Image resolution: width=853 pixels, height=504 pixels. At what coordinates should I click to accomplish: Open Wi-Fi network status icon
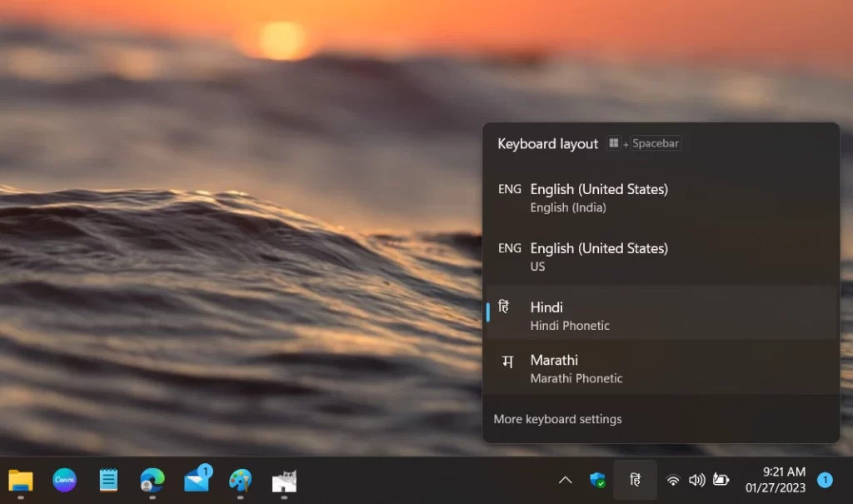click(673, 480)
